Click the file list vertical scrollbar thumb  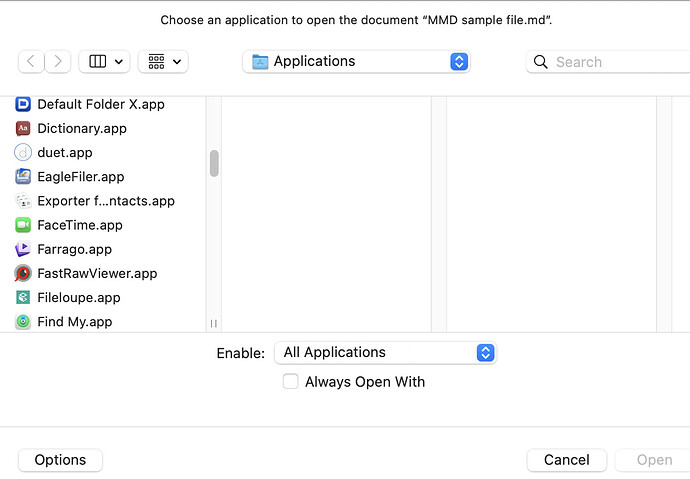pos(214,163)
